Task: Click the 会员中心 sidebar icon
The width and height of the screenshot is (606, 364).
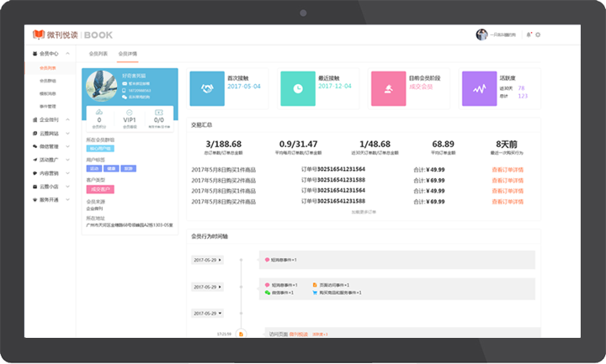Action: click(x=35, y=54)
